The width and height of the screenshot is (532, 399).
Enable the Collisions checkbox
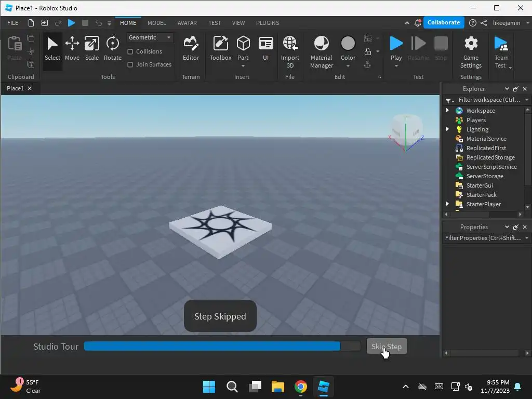click(130, 51)
